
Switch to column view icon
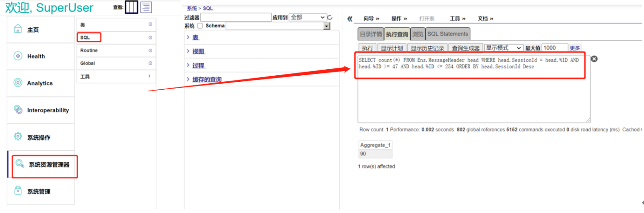131,7
